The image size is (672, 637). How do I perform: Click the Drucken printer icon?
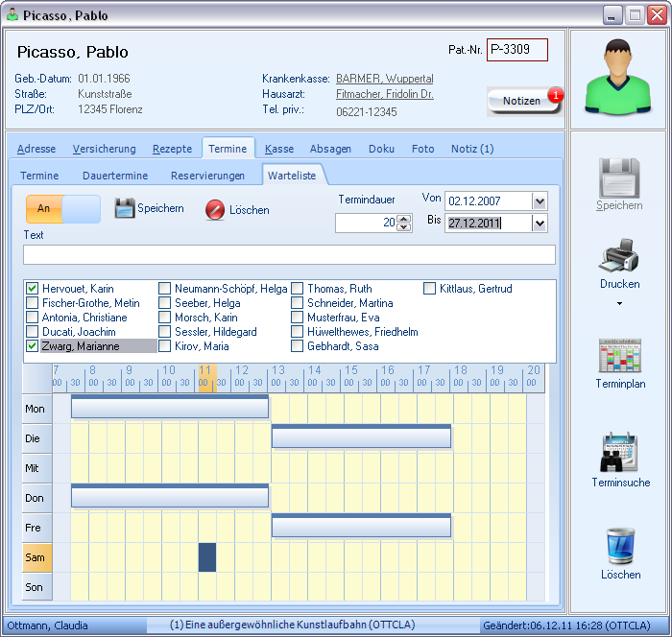620,256
